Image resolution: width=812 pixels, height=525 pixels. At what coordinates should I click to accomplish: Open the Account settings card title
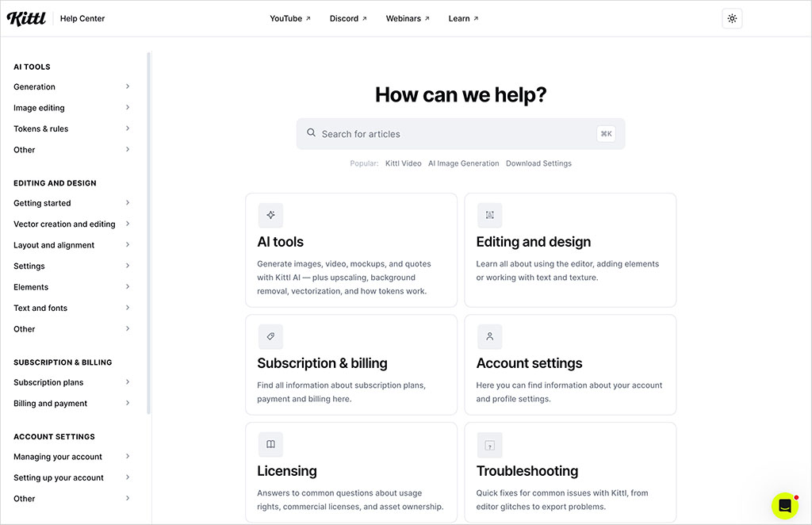[529, 363]
